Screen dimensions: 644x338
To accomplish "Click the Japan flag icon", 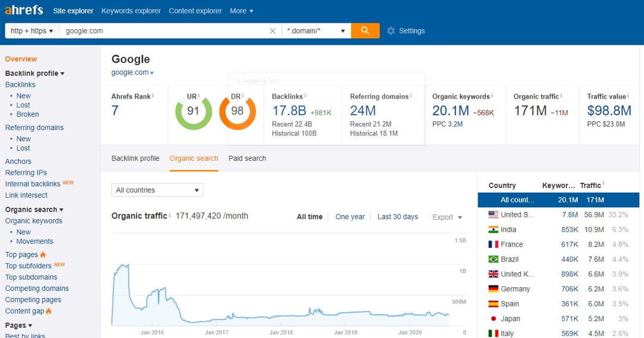I will [493, 319].
